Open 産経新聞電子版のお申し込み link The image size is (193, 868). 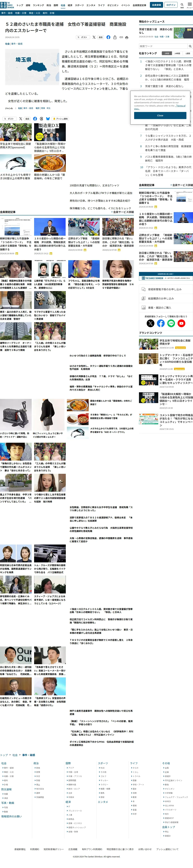(166, 289)
